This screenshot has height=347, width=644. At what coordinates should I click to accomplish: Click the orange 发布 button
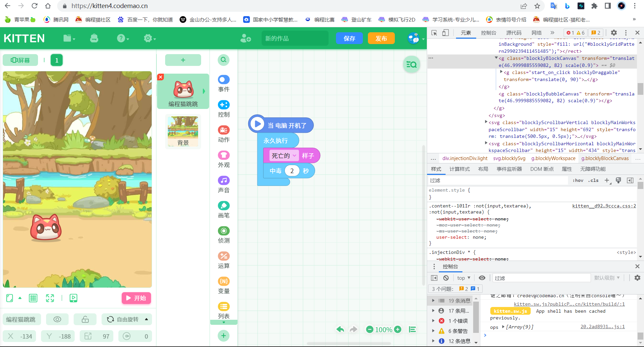[381, 38]
